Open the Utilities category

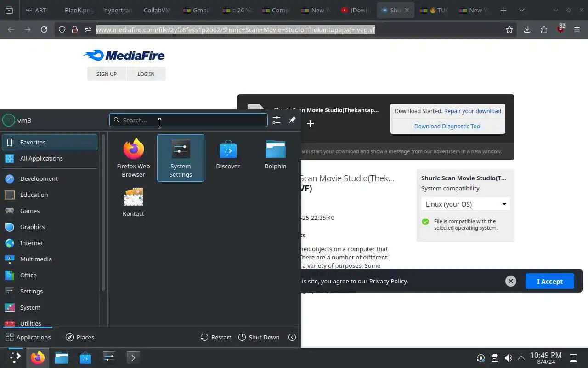tap(50, 322)
